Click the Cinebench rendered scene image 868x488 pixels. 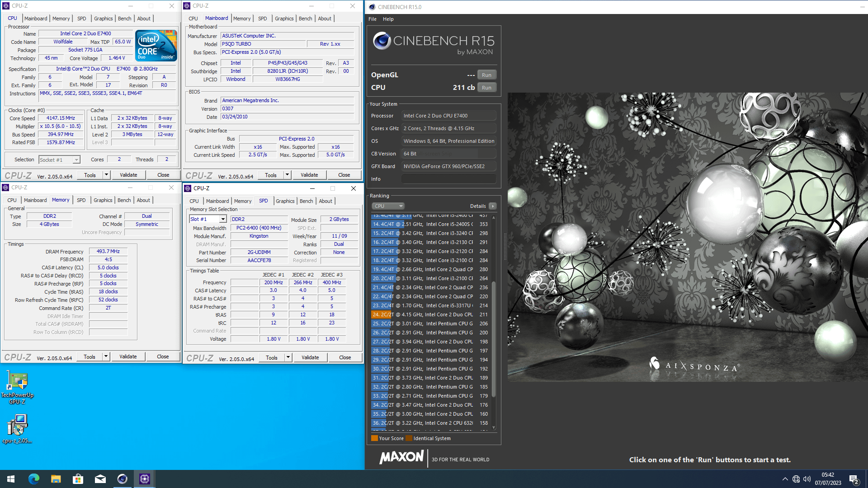688,237
